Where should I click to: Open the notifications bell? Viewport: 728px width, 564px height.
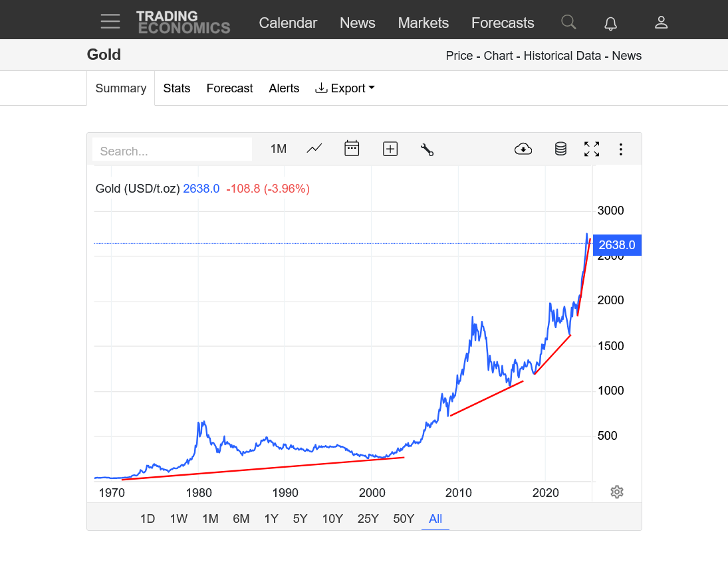(x=610, y=23)
